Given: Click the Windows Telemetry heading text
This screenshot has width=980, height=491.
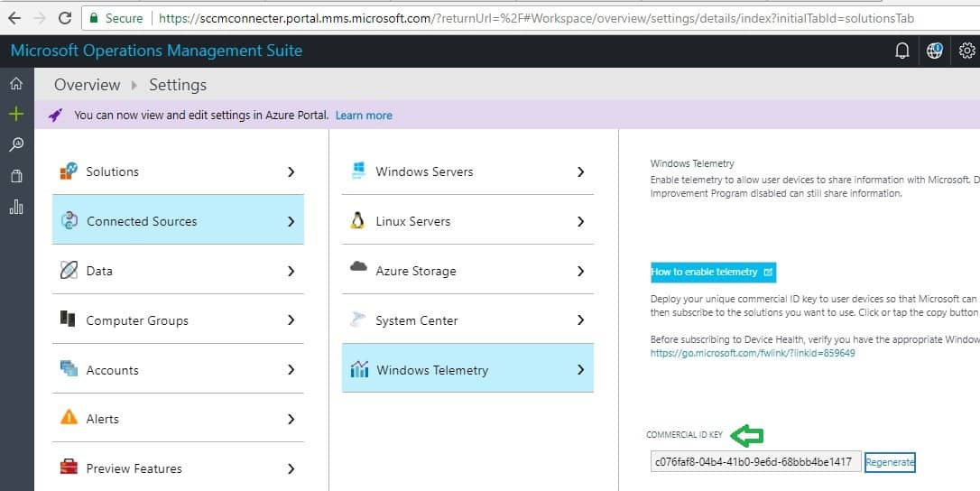Looking at the screenshot, I should 692,164.
